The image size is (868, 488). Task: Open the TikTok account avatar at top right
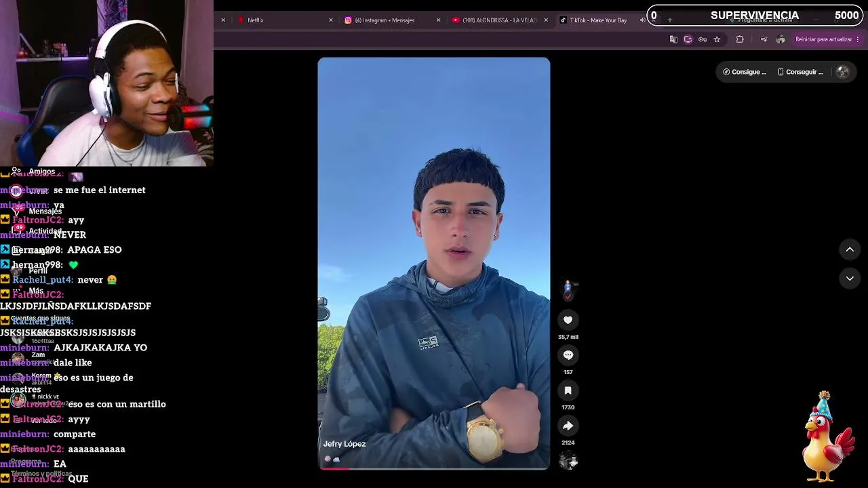(843, 72)
